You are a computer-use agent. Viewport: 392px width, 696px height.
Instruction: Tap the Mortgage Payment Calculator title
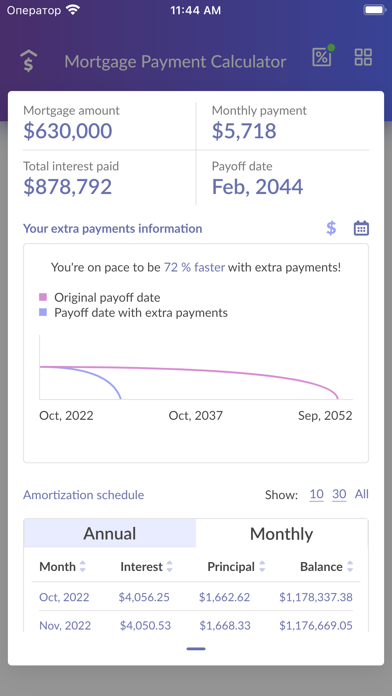[x=175, y=62]
